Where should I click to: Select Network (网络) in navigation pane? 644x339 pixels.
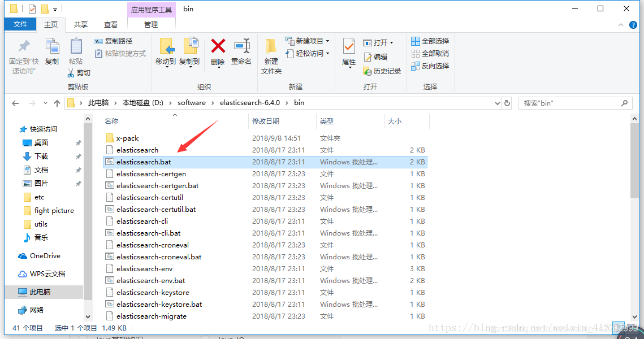tap(36, 310)
